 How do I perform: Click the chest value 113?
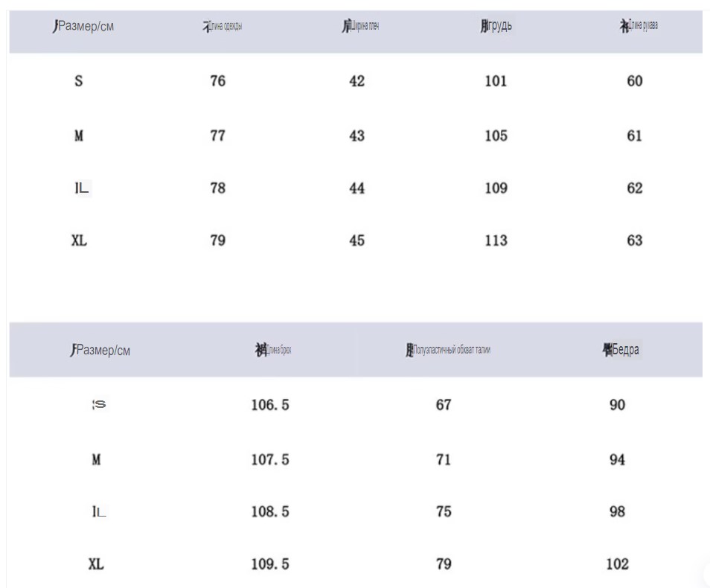pos(496,240)
